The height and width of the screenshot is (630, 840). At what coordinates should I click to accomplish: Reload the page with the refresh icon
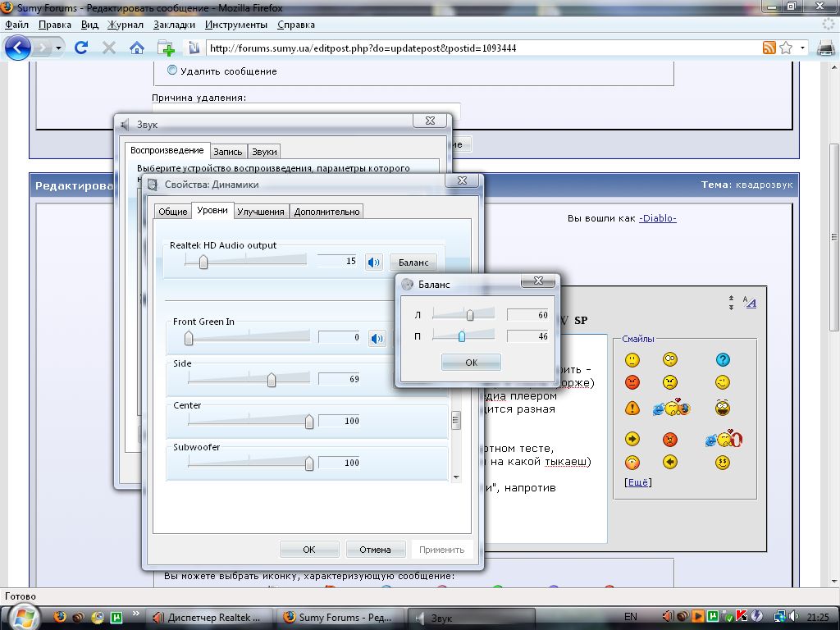(x=80, y=48)
